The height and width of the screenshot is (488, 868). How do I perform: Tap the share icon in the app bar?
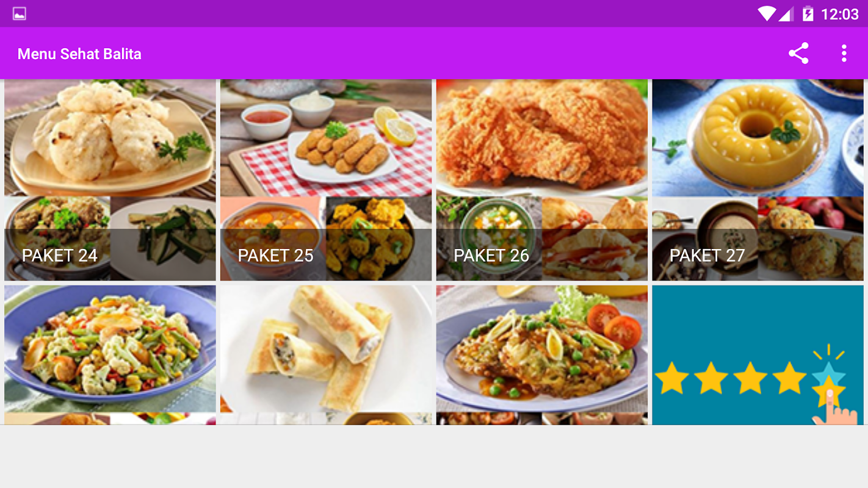pyautogui.click(x=798, y=54)
